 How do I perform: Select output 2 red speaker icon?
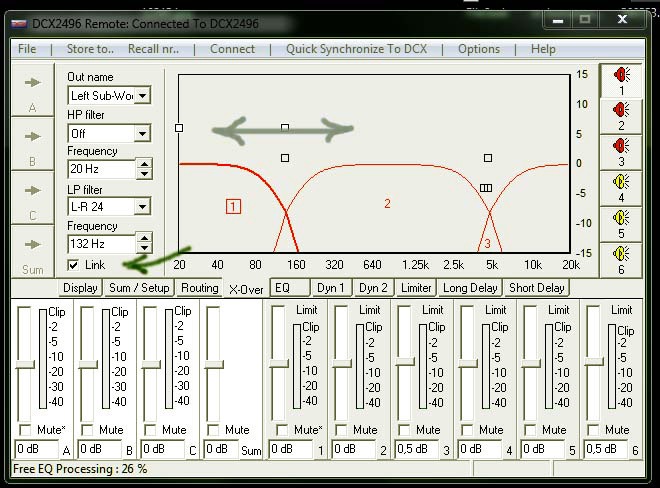(x=621, y=117)
